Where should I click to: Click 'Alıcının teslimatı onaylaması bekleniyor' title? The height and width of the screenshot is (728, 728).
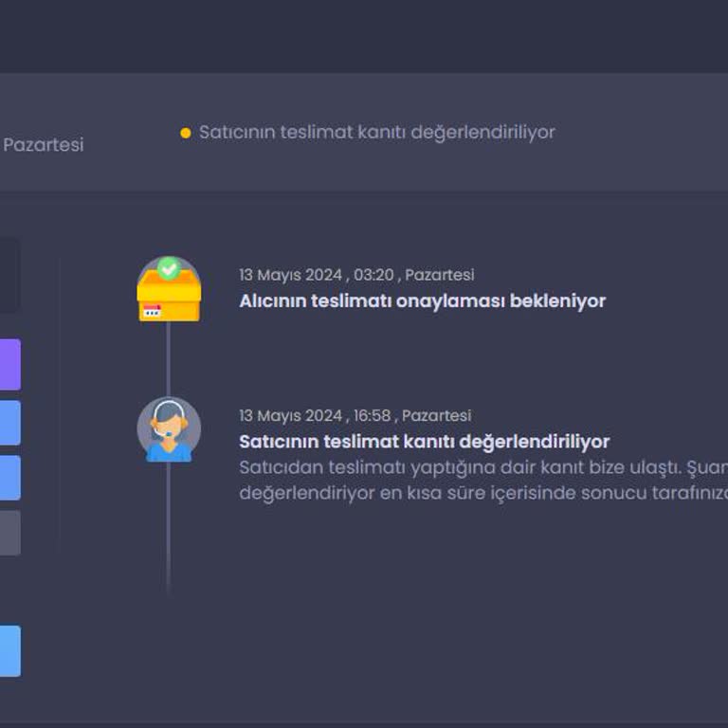(423, 300)
